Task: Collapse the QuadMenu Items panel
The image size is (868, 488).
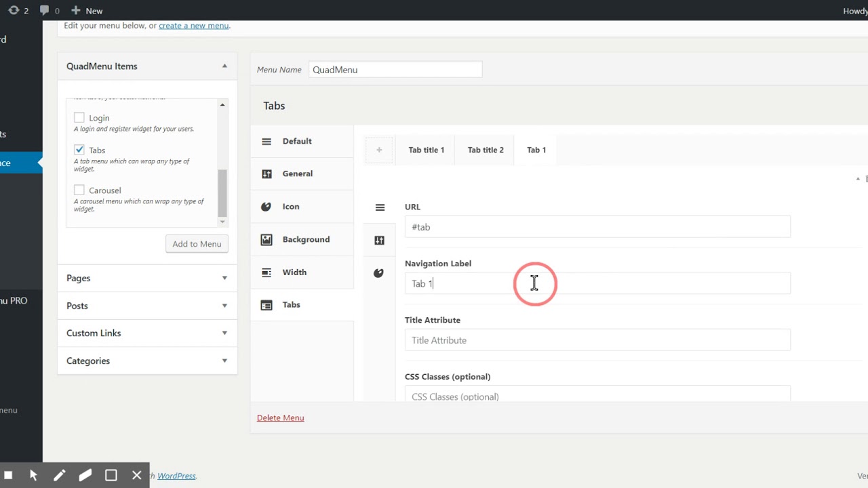Action: 224,66
